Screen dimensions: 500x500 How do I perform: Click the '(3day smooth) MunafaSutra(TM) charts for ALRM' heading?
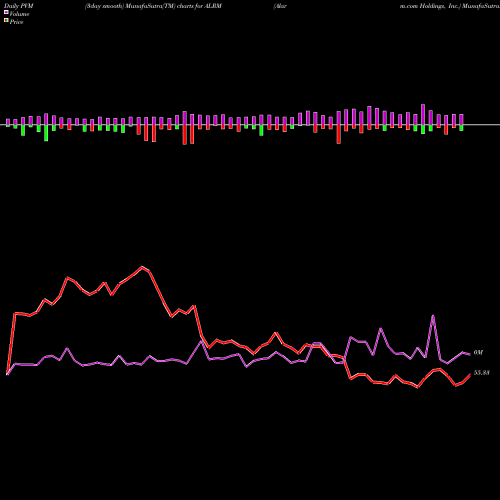153,6
